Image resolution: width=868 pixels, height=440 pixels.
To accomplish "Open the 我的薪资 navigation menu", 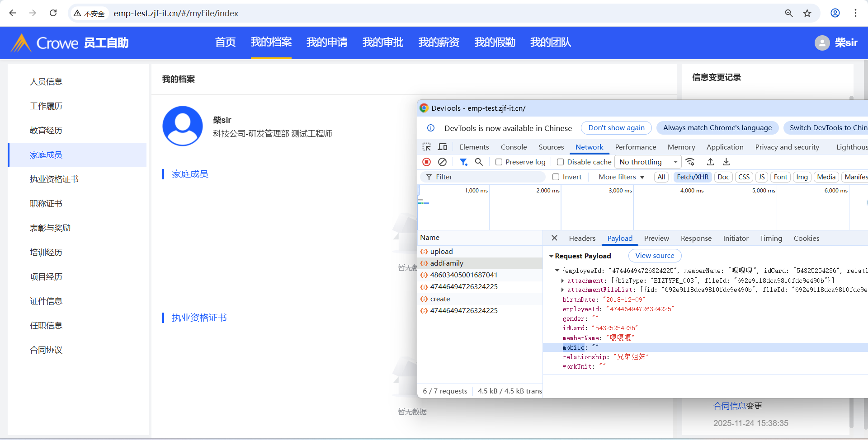I will tap(439, 42).
